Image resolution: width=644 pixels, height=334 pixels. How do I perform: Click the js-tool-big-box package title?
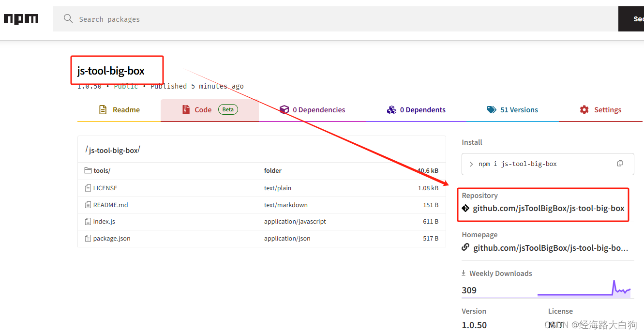111,71
